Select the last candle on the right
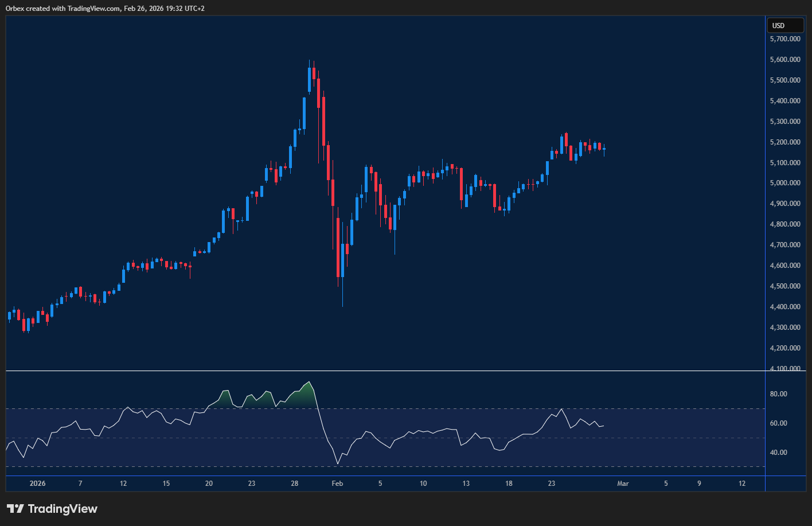 [x=604, y=149]
